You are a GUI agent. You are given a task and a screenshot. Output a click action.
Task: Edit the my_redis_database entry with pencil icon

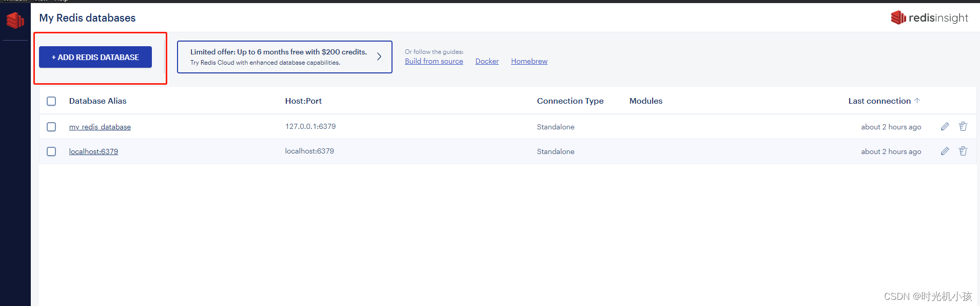click(945, 126)
